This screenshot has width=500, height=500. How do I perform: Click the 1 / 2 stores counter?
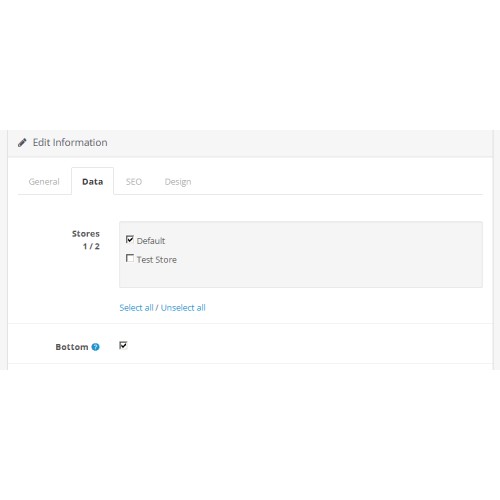91,246
